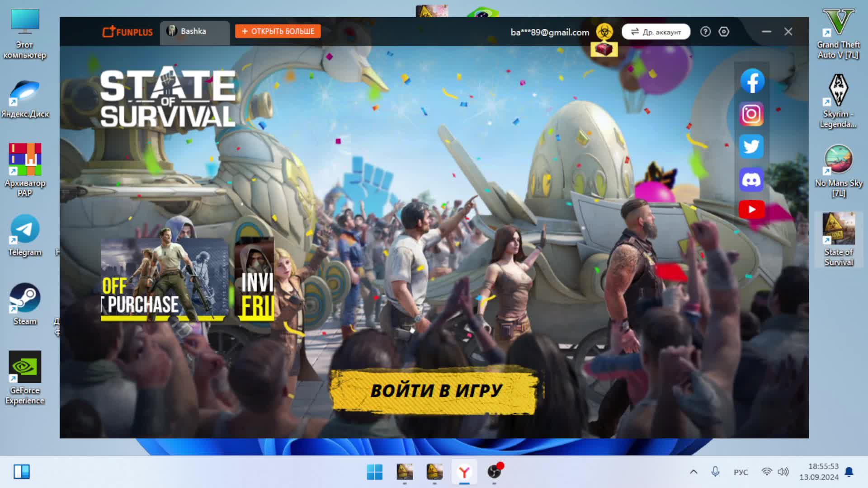The height and width of the screenshot is (488, 868).
Task: Open Yandex Browser from the taskbar
Action: pyautogui.click(x=464, y=472)
